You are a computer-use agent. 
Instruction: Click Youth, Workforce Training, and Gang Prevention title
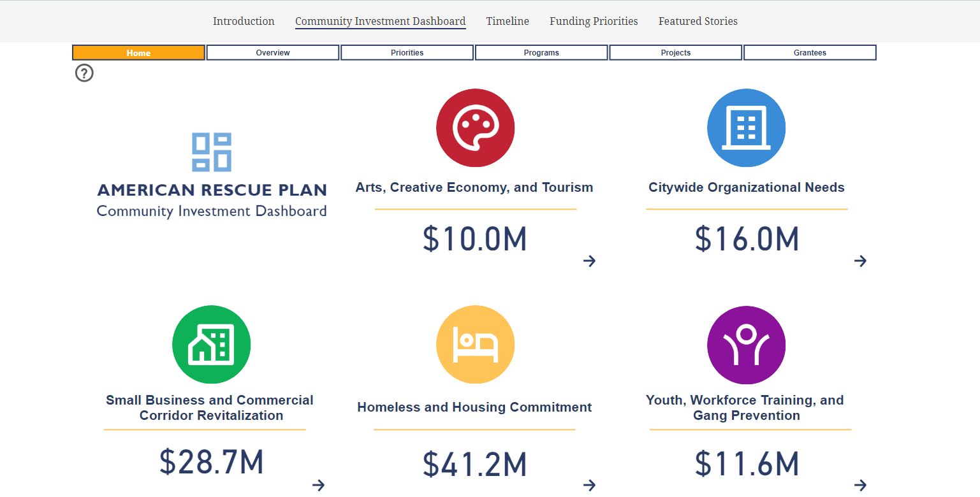745,408
